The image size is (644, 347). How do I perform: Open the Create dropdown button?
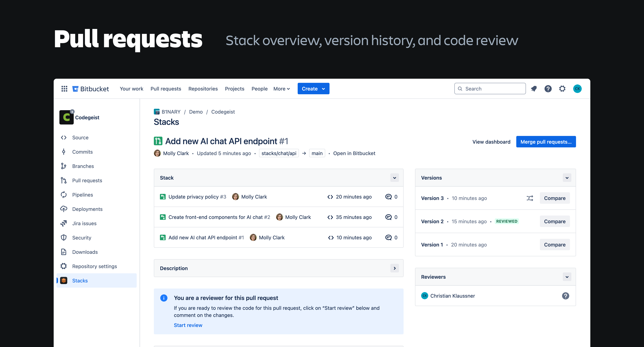[313, 89]
